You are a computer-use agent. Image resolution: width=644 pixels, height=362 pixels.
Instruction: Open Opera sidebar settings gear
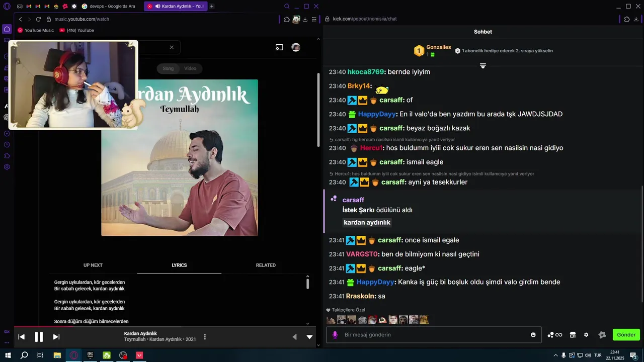pos(7,167)
